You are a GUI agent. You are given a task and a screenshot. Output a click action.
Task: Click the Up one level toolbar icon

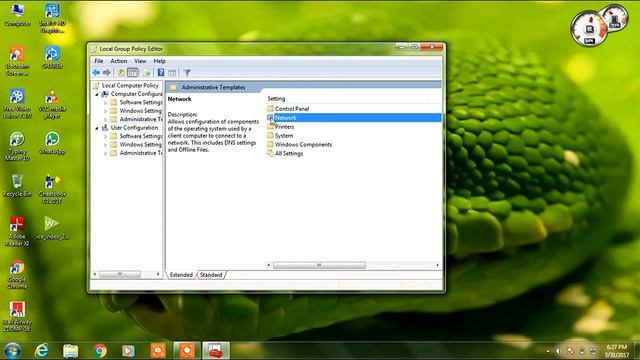click(x=121, y=73)
